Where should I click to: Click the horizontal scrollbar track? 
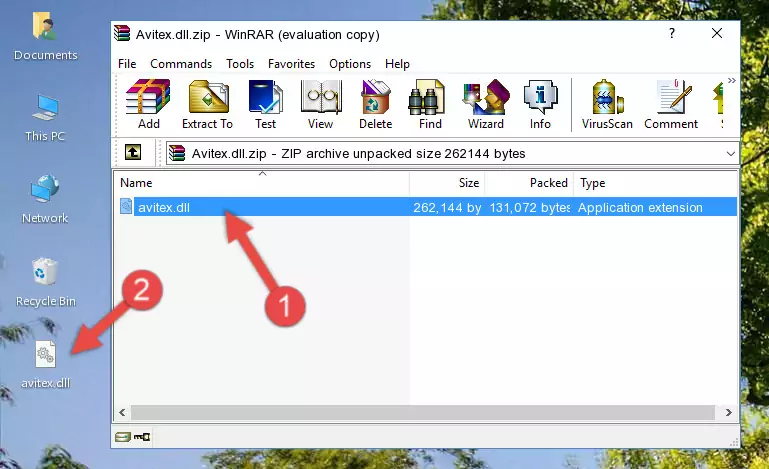click(423, 413)
